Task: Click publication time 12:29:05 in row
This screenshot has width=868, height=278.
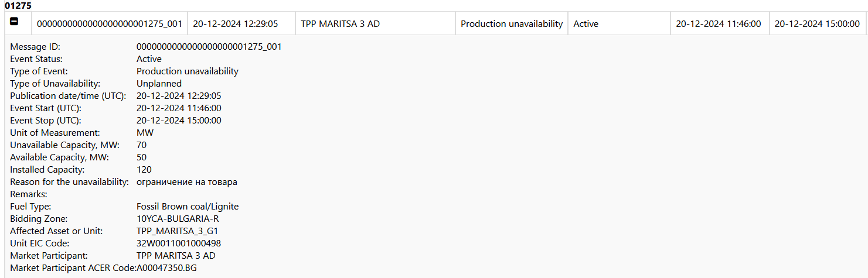Action: (235, 24)
